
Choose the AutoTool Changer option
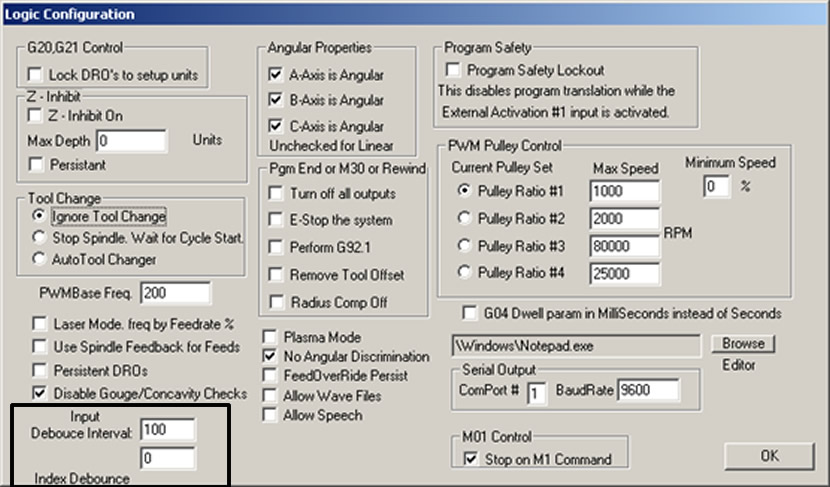pos(39,258)
